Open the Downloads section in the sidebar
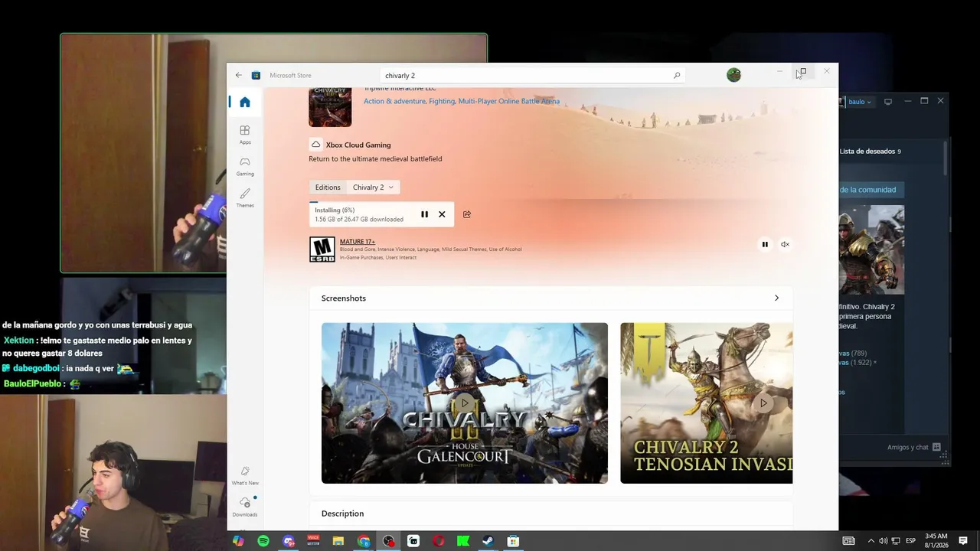Viewport: 980px width, 551px height. pyautogui.click(x=245, y=507)
